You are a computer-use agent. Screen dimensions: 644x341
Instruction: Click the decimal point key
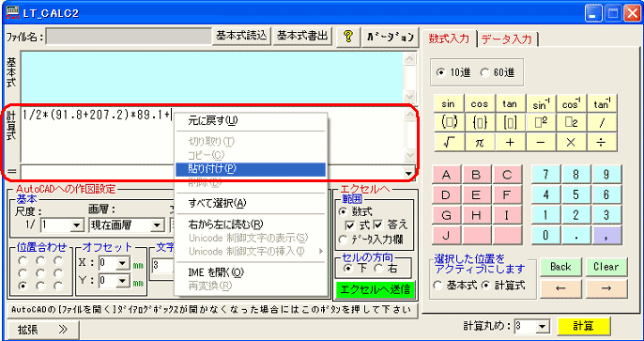point(575,235)
